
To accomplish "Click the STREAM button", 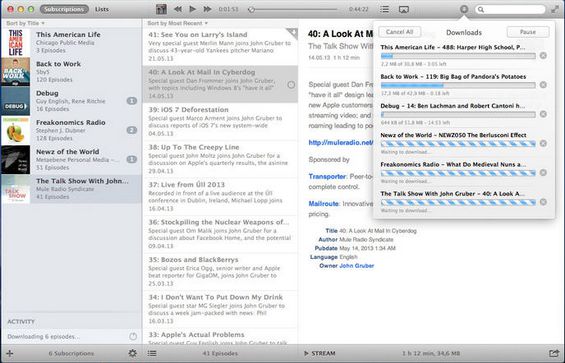I will (320, 354).
